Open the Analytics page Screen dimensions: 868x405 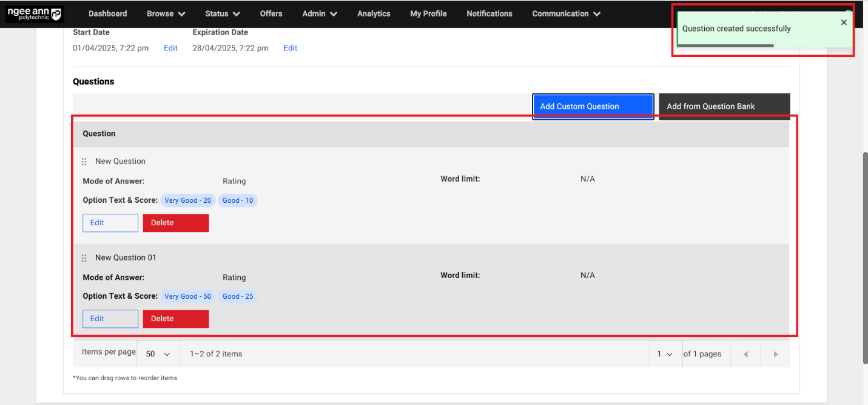(x=374, y=13)
